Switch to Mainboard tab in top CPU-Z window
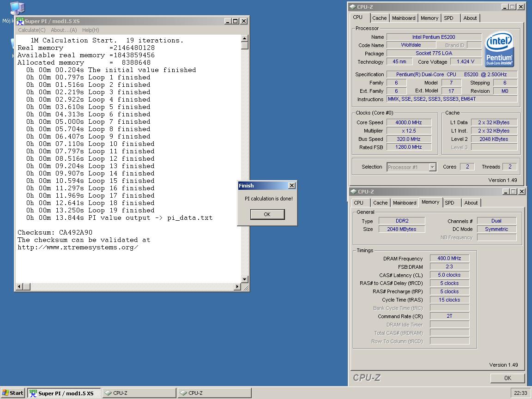Screen dimensions: 532x399 (x=404, y=18)
